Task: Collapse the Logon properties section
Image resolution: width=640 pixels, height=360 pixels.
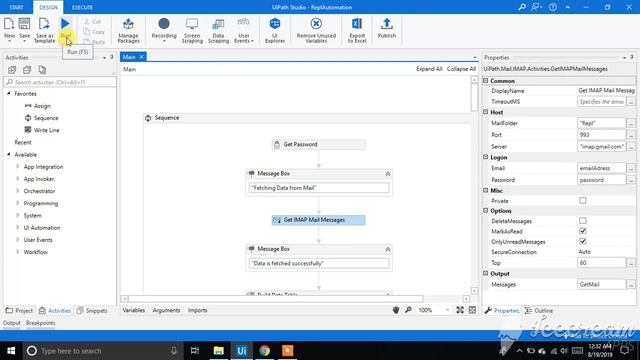Action: [486, 157]
